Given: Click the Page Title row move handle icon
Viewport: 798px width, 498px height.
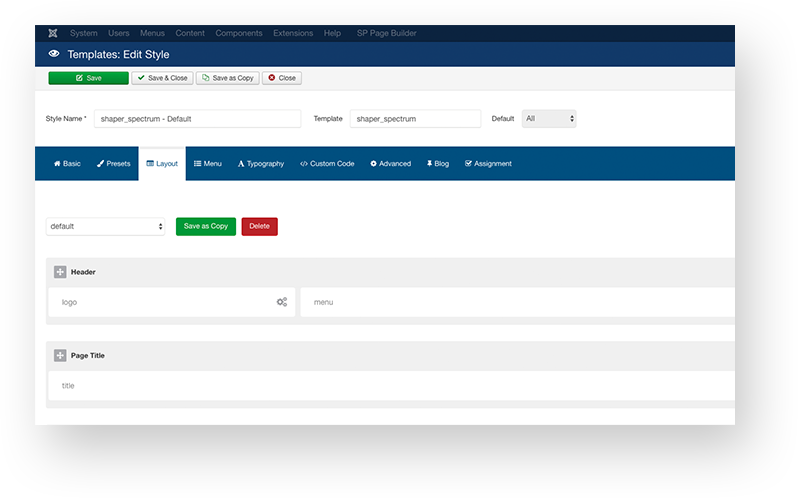Looking at the screenshot, I should 60,356.
